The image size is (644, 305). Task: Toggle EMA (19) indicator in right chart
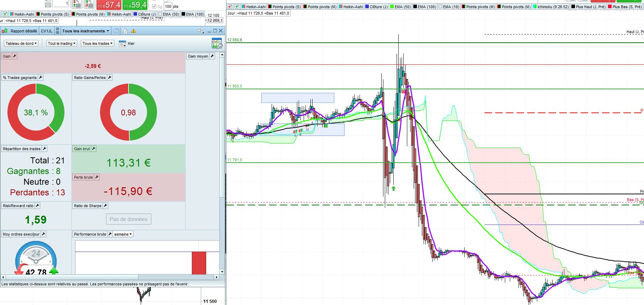click(x=440, y=7)
